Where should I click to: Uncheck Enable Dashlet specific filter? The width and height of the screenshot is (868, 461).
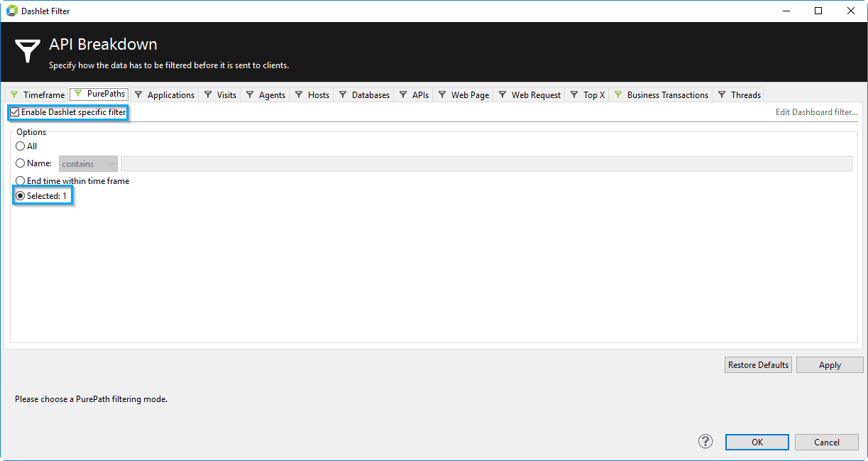[15, 112]
